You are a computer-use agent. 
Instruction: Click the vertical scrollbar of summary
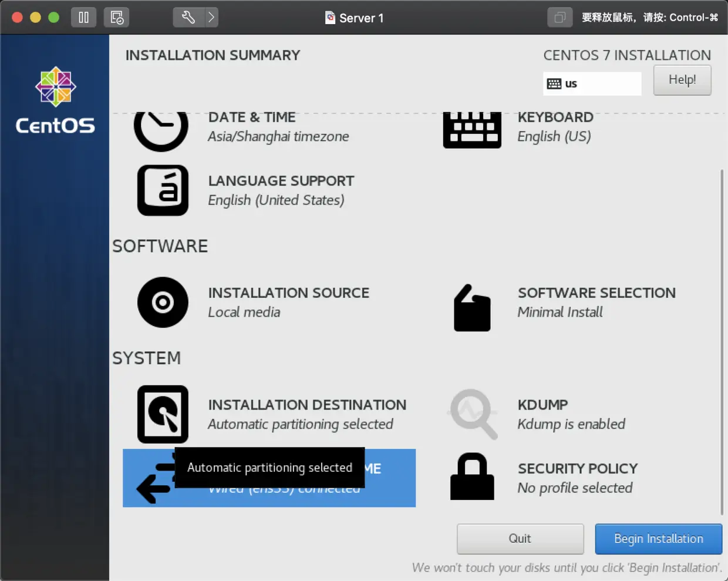[x=722, y=342]
